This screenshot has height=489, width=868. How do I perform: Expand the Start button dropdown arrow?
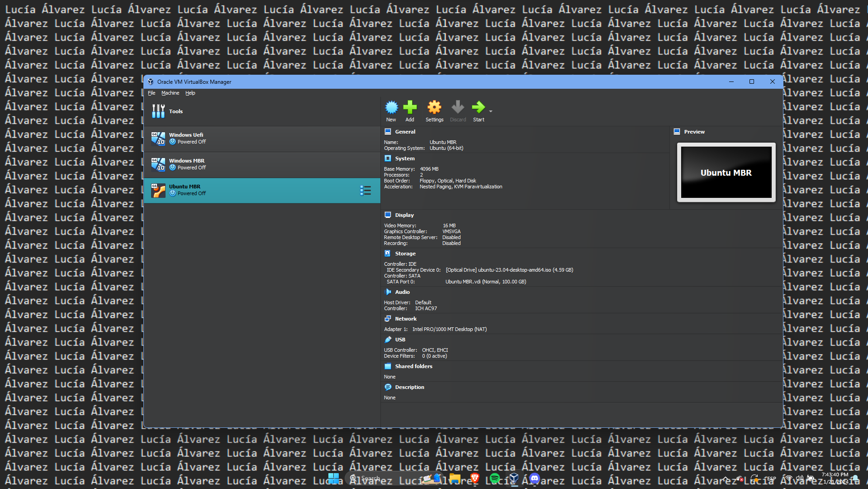491,111
